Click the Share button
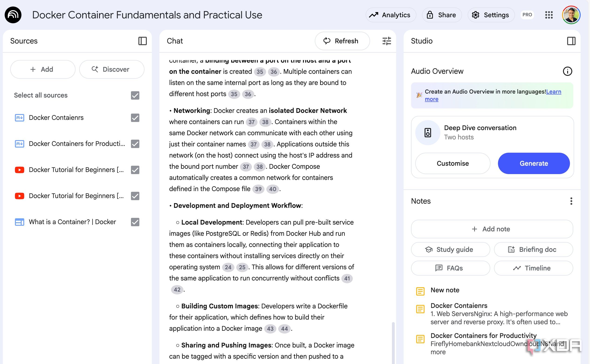The image size is (590, 364). coord(442,15)
